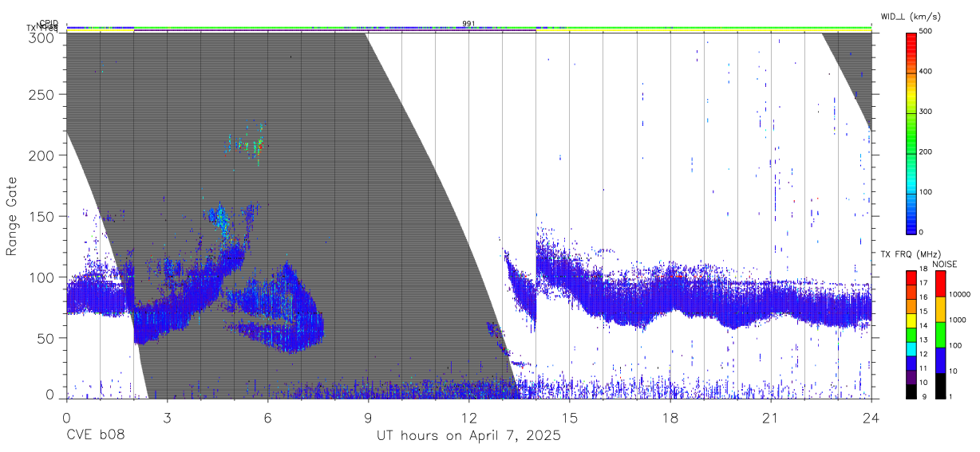Click the 500 tick on width colorbar
Image resolution: width=980 pixels, height=452 pixels.
tap(927, 32)
